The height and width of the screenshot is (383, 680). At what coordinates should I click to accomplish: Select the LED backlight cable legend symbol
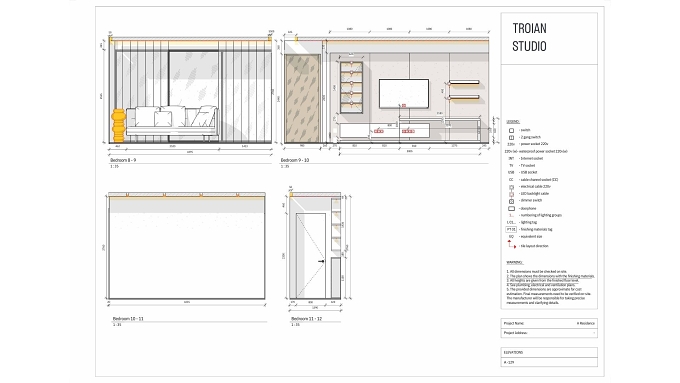511,194
